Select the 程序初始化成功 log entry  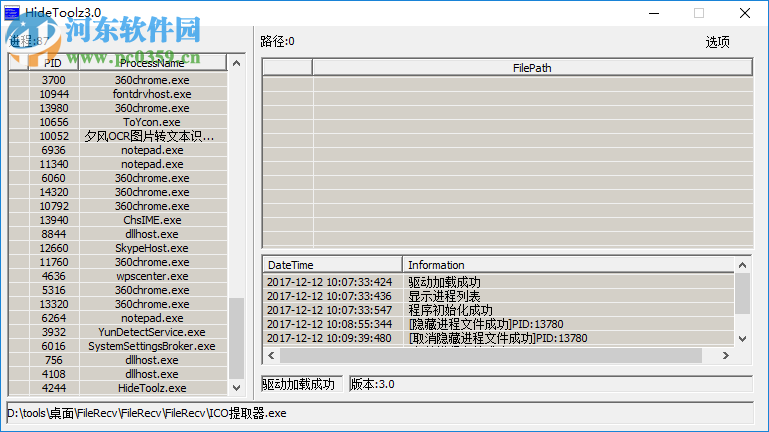[498, 310]
